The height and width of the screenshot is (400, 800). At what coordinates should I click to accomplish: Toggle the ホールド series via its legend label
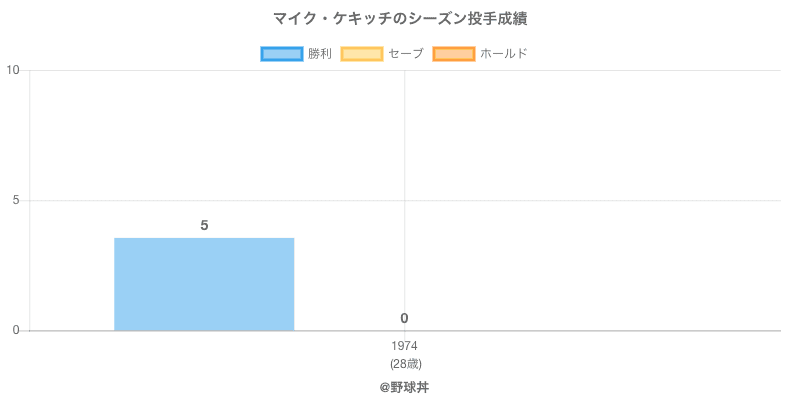coord(503,53)
